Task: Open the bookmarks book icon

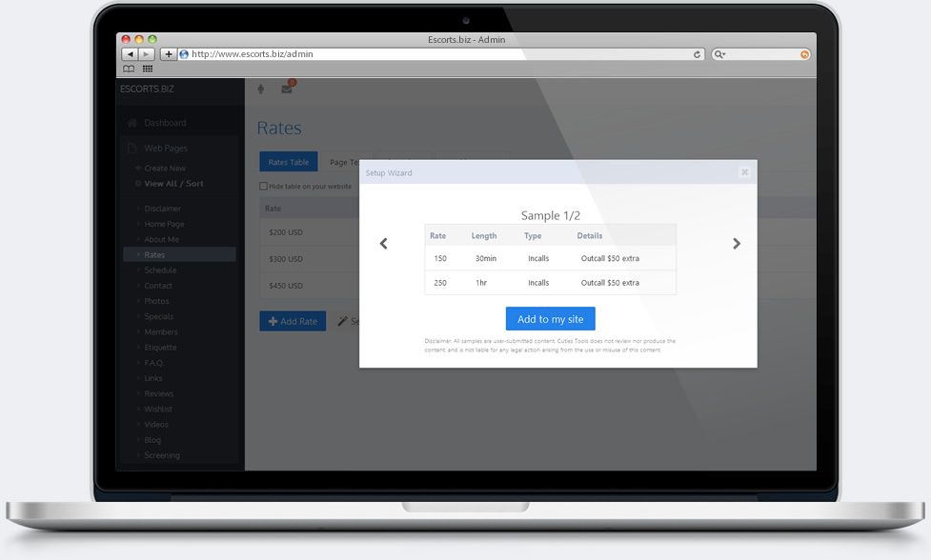Action: (x=129, y=69)
